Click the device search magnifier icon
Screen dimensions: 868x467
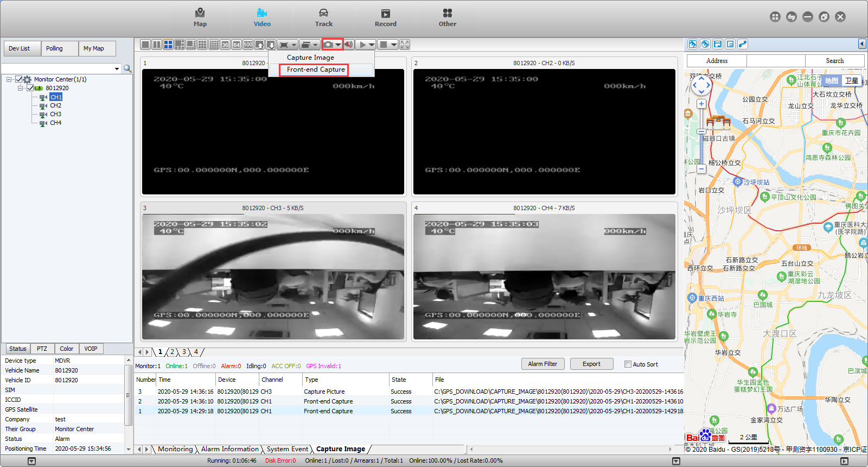point(127,68)
